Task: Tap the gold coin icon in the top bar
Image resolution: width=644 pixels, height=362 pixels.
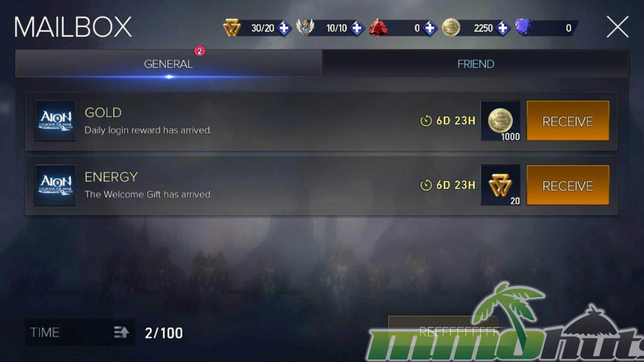Action: pos(451,27)
